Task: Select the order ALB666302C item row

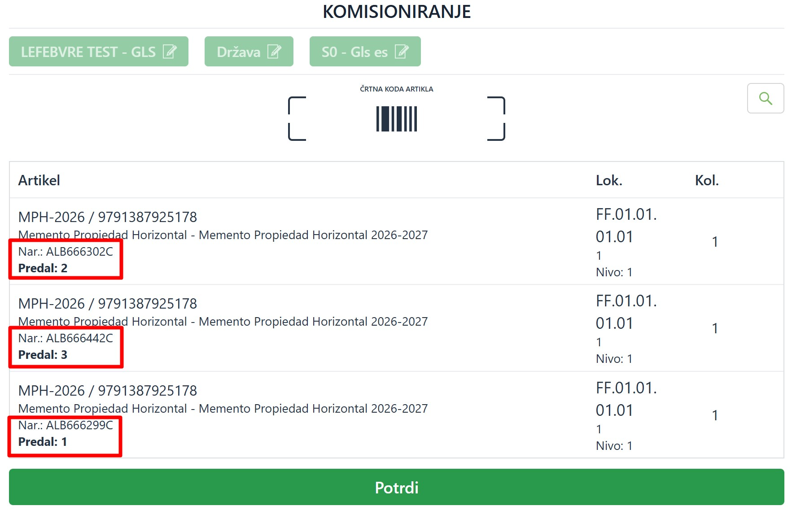Action: pyautogui.click(x=397, y=241)
